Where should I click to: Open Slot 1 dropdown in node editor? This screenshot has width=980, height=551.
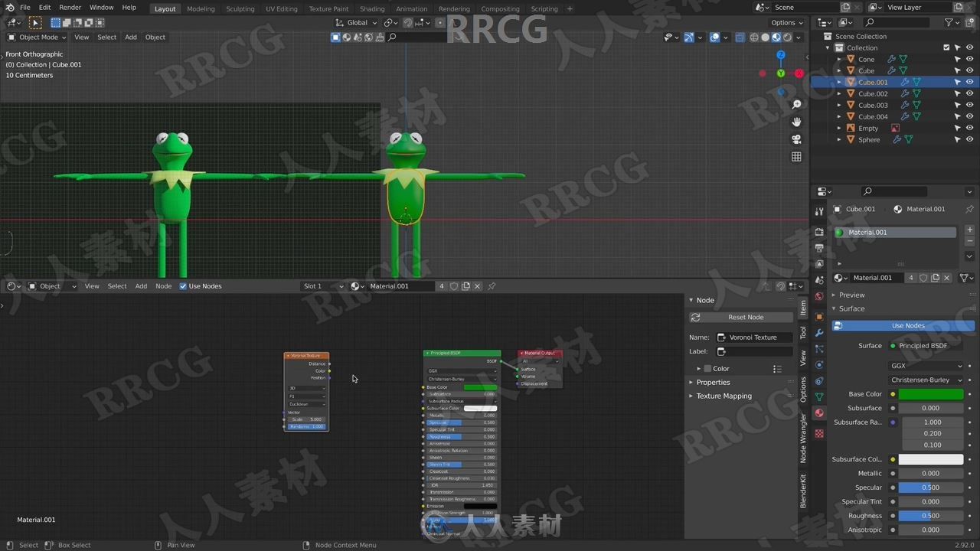324,286
